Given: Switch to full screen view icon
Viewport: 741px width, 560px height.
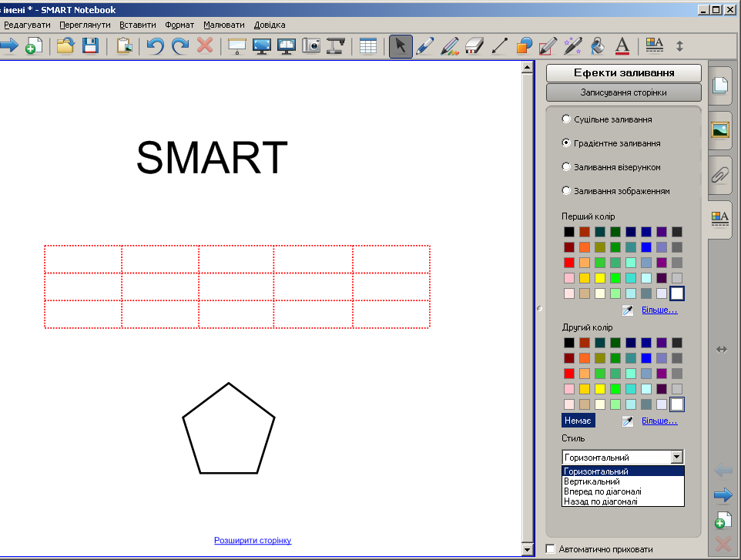Looking at the screenshot, I should 262,46.
